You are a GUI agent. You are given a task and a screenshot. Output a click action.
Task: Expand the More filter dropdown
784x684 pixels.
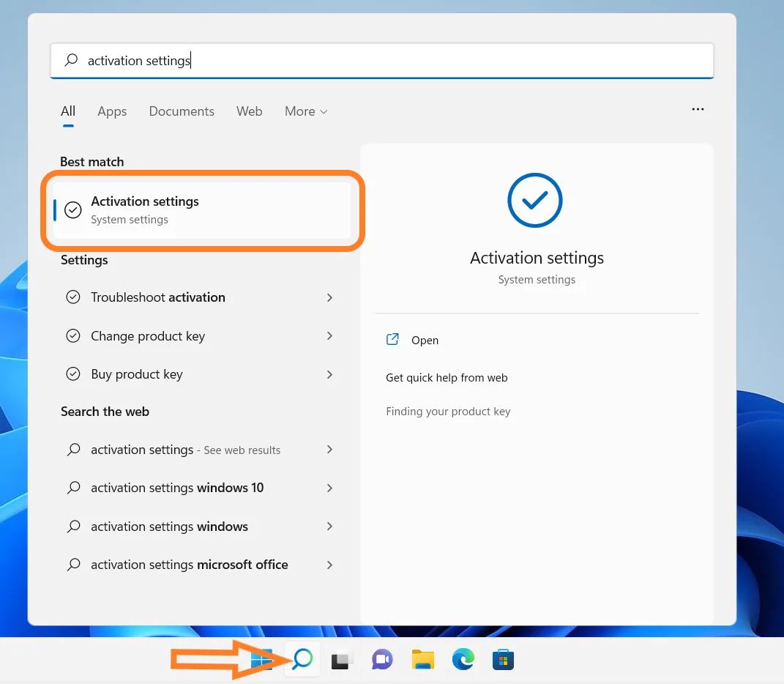pyautogui.click(x=306, y=111)
